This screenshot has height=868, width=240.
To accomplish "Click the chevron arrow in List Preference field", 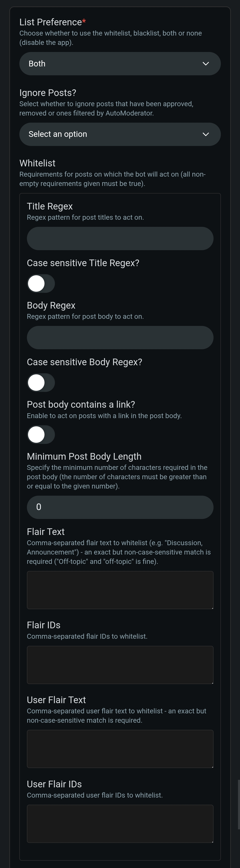I will click(206, 64).
